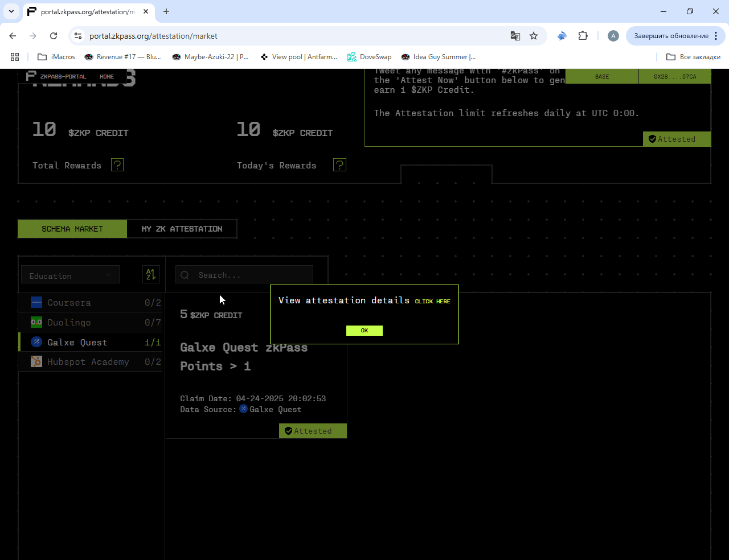729x560 pixels.
Task: Reload the page with refresh icon
Action: point(54,36)
